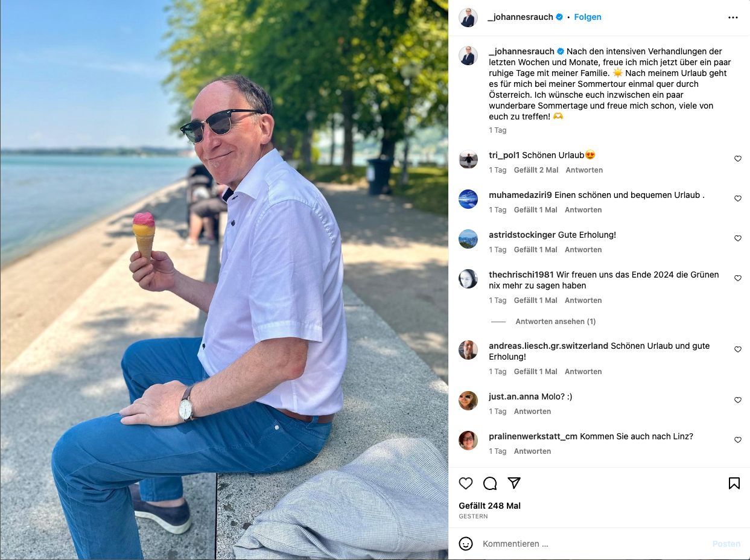Follow the account via 'Folgen'

tap(588, 17)
